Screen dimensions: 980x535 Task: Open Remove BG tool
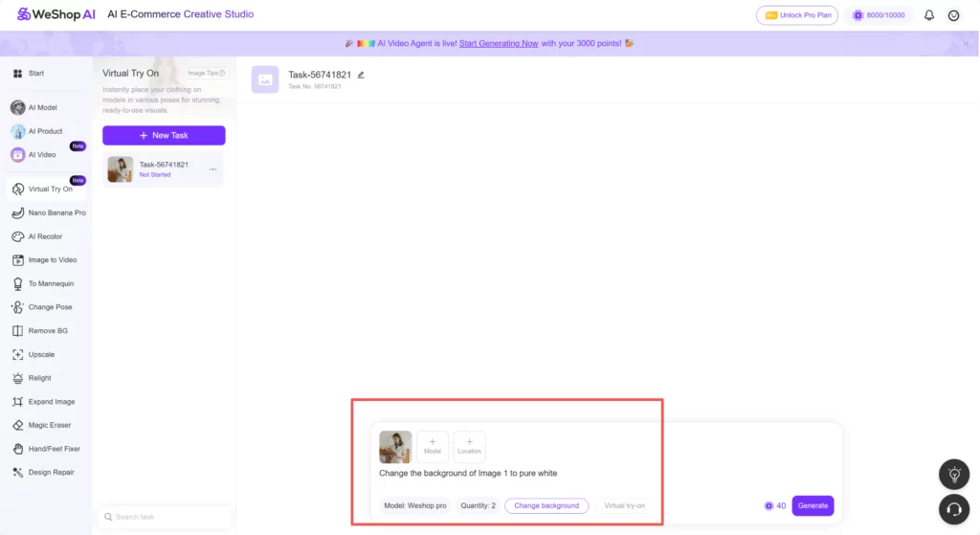pos(39,330)
